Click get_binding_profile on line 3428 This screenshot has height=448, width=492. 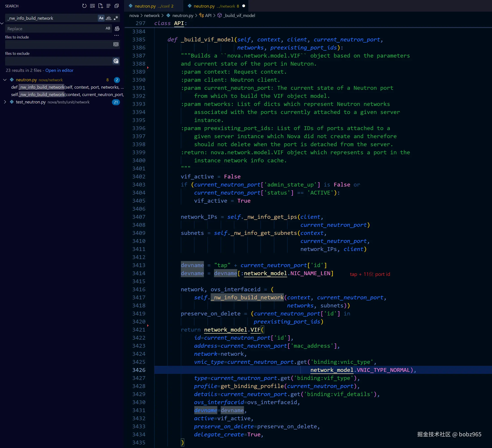252,386
